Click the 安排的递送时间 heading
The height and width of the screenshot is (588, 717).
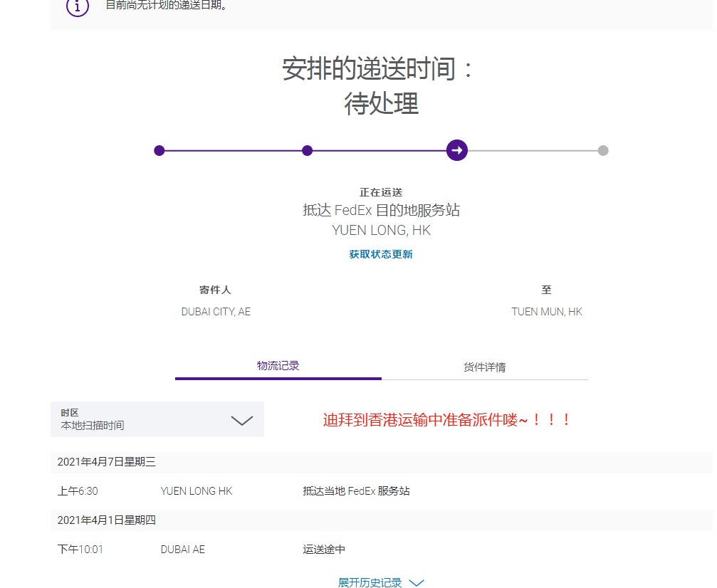point(377,68)
